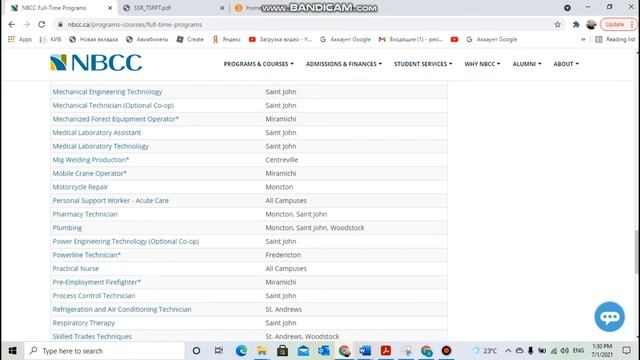Image resolution: width=640 pixels, height=360 pixels.
Task: Expand the Admissions & Finances menu
Action: point(344,64)
